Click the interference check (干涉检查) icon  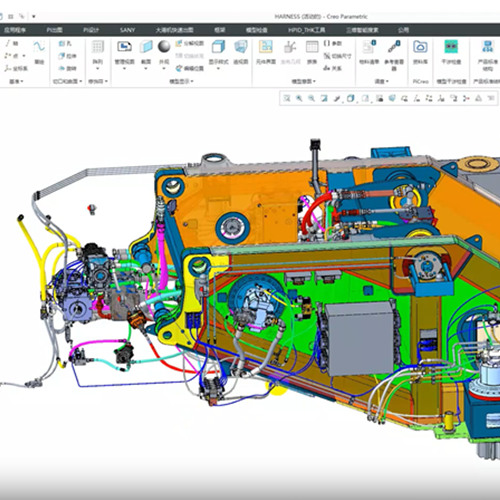tap(451, 47)
